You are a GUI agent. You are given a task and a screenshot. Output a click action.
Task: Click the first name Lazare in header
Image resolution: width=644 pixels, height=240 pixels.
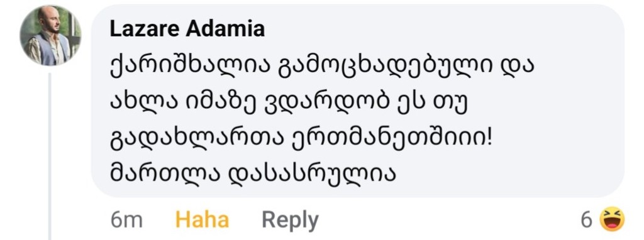(144, 29)
